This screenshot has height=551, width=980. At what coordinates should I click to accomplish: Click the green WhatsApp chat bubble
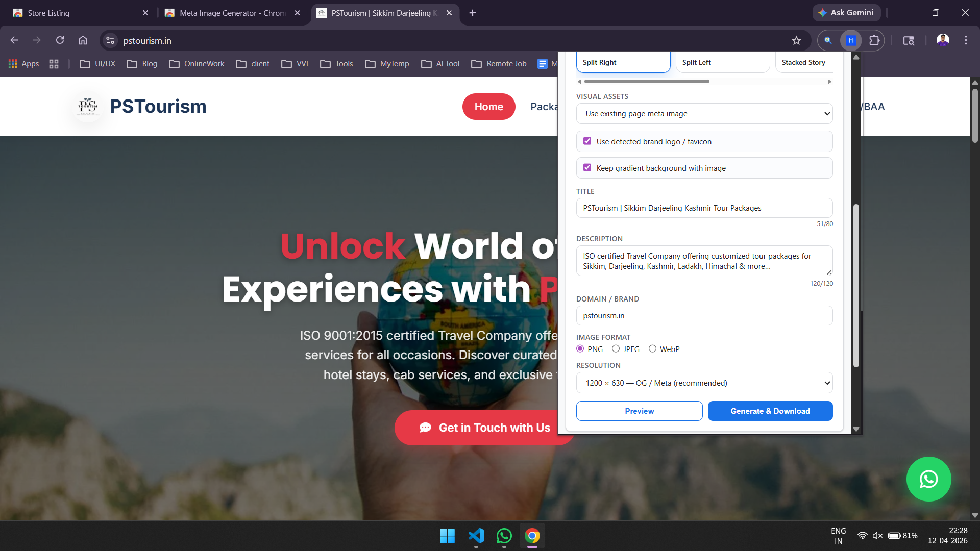[x=928, y=479]
